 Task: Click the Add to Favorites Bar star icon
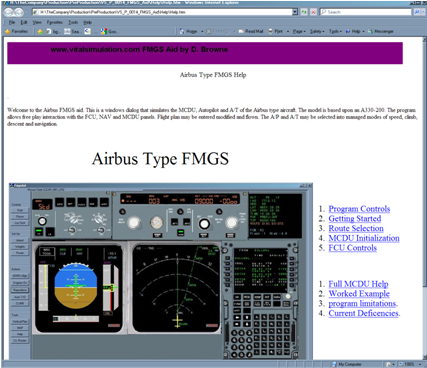[40, 31]
